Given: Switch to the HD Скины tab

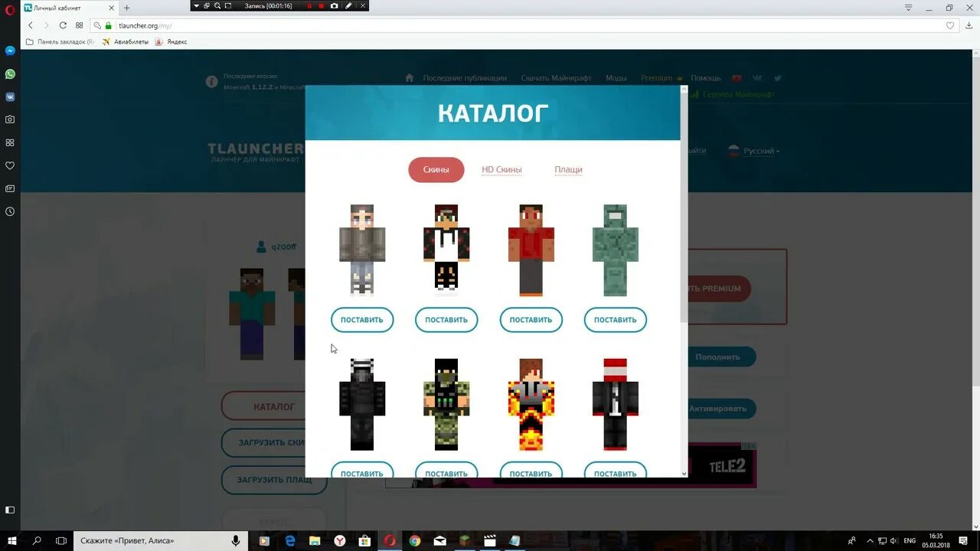Looking at the screenshot, I should (x=501, y=170).
